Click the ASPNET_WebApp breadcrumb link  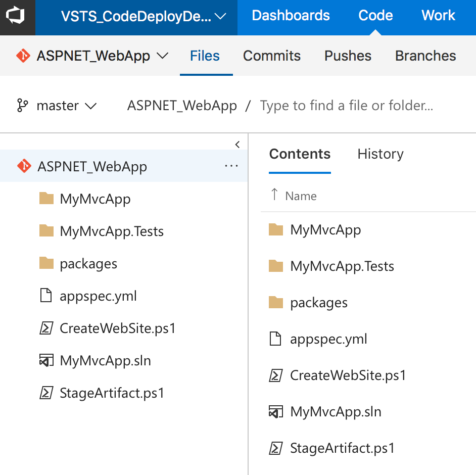coord(182,106)
